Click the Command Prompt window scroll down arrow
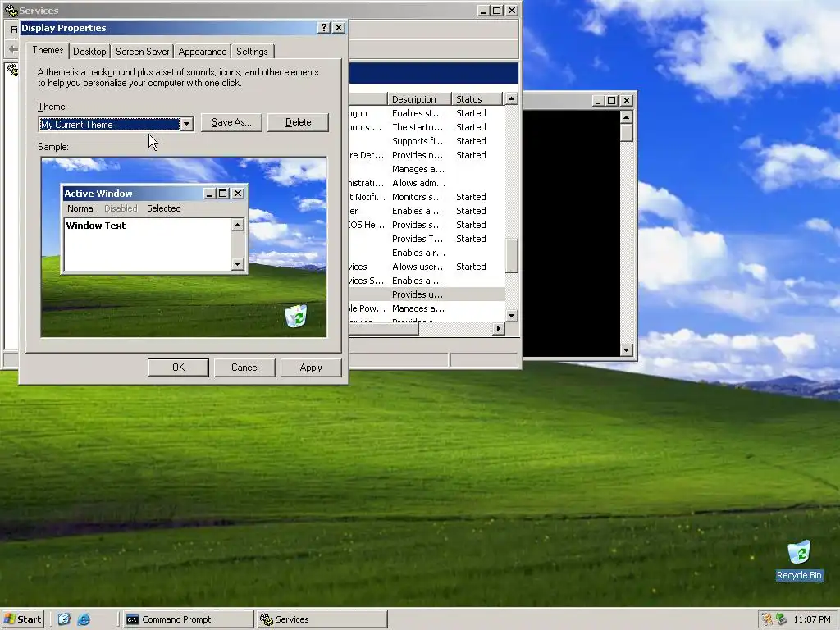The height and width of the screenshot is (630, 840). click(626, 350)
